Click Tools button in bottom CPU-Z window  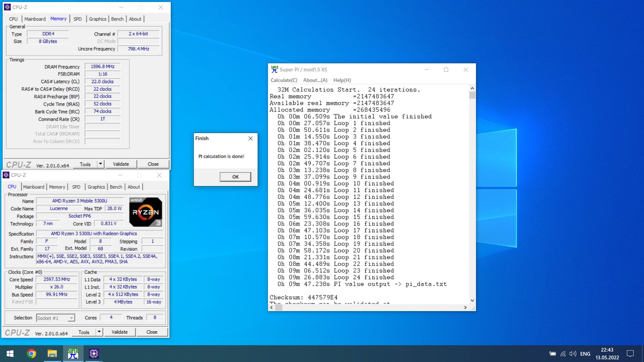[84, 332]
